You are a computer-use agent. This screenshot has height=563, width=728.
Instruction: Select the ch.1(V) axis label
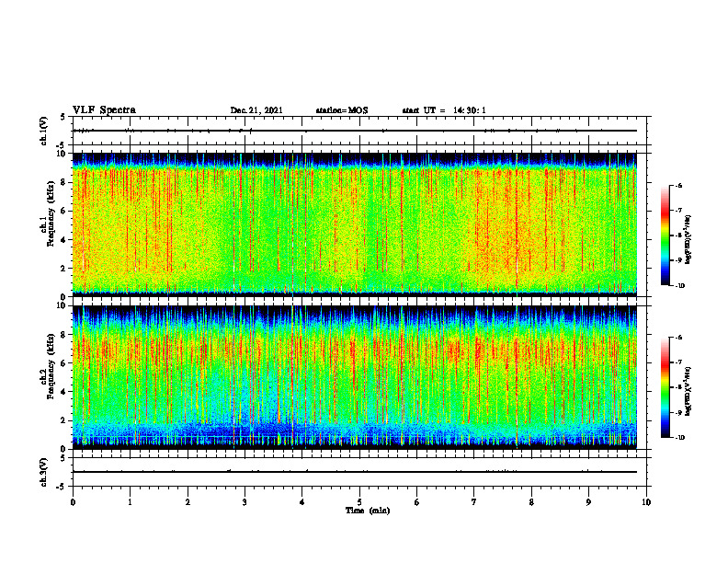point(44,131)
